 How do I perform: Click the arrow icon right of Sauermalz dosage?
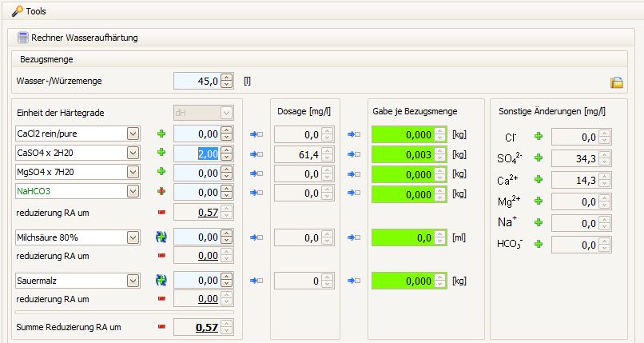click(353, 281)
